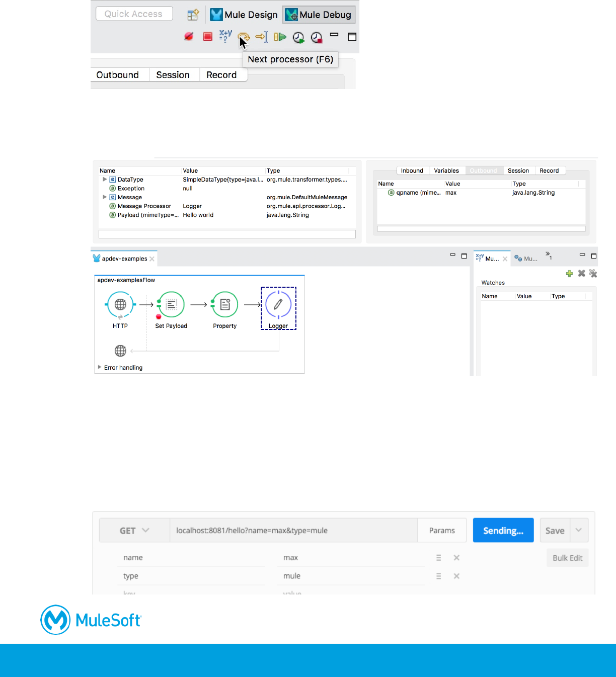Click the green Resume execution icon
This screenshot has height=677, width=616.
click(x=280, y=36)
